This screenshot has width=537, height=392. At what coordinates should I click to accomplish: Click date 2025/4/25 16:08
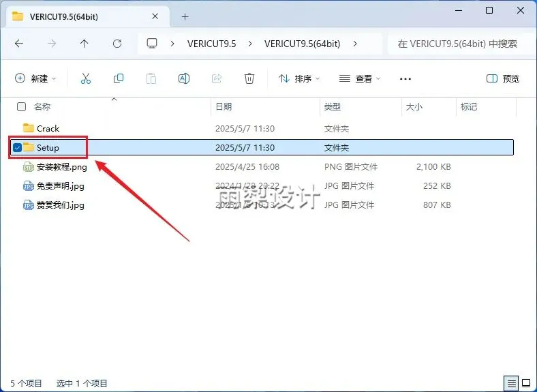click(x=247, y=167)
